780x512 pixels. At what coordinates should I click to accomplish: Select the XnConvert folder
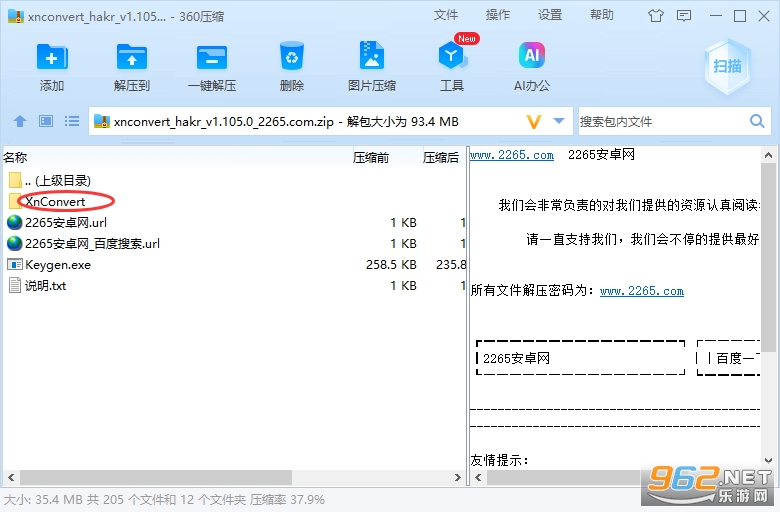pyautogui.click(x=55, y=202)
